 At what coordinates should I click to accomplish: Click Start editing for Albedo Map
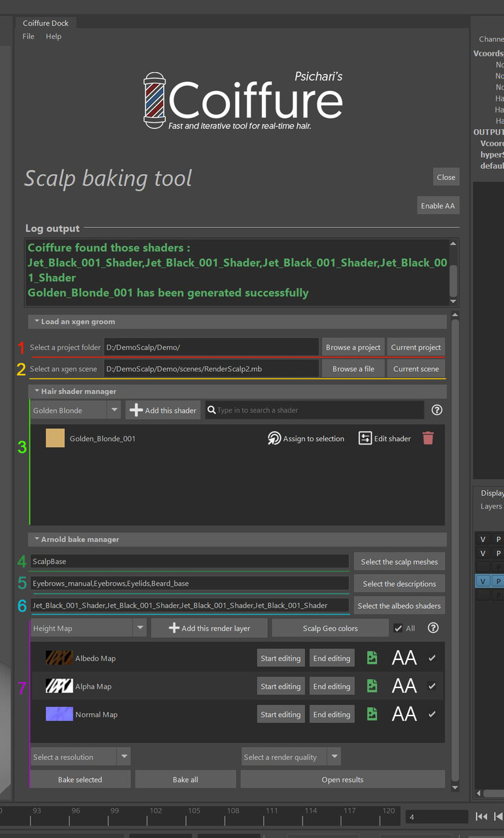281,658
